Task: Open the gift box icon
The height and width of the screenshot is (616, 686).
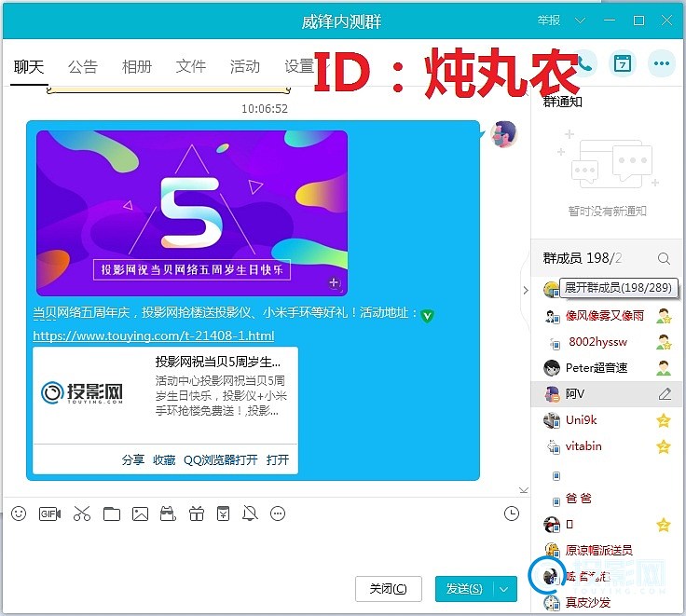Action: pyautogui.click(x=197, y=513)
